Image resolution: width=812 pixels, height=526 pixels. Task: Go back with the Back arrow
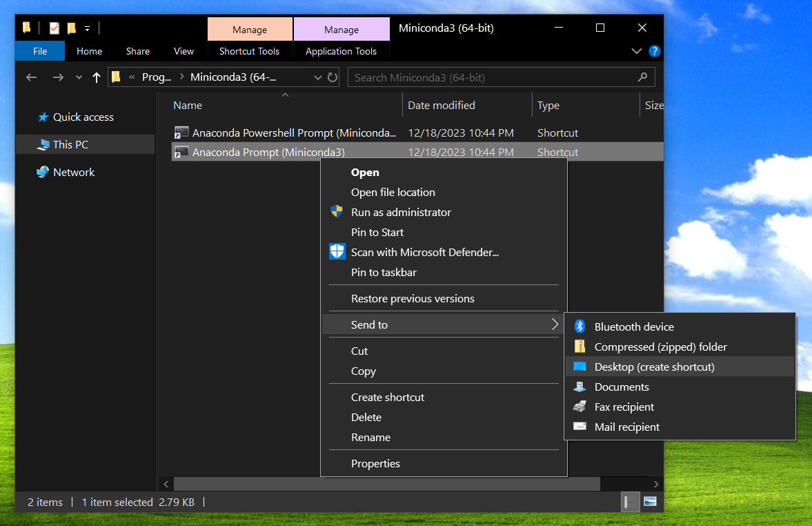pyautogui.click(x=32, y=77)
